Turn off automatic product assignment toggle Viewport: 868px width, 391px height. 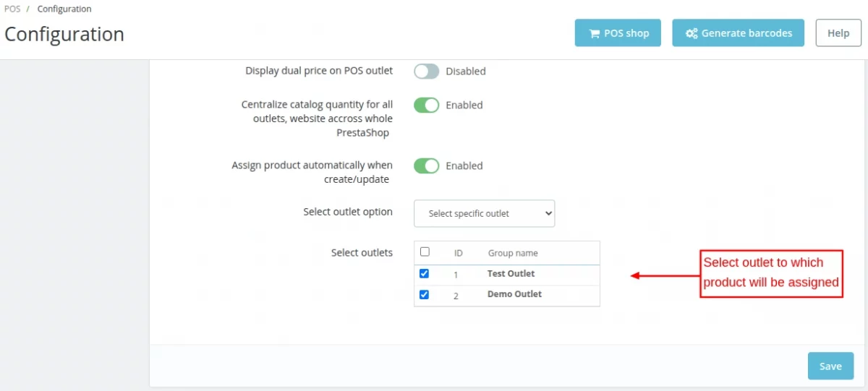click(426, 166)
